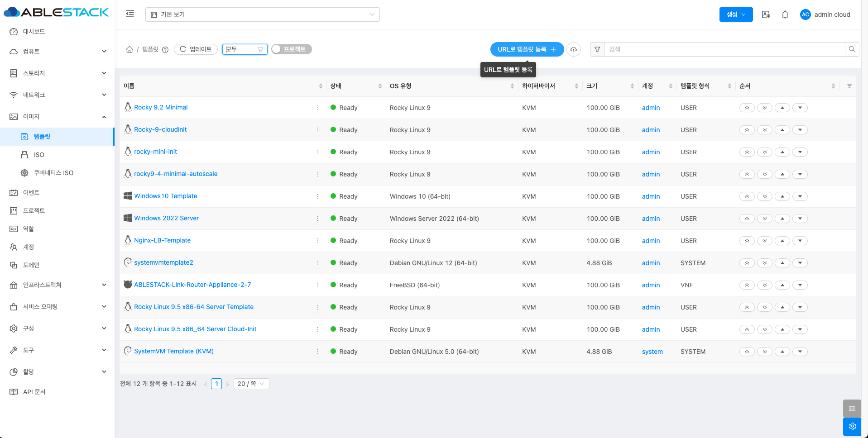Open the 모두 template filter dropdown
The height and width of the screenshot is (438, 868).
pyautogui.click(x=245, y=49)
